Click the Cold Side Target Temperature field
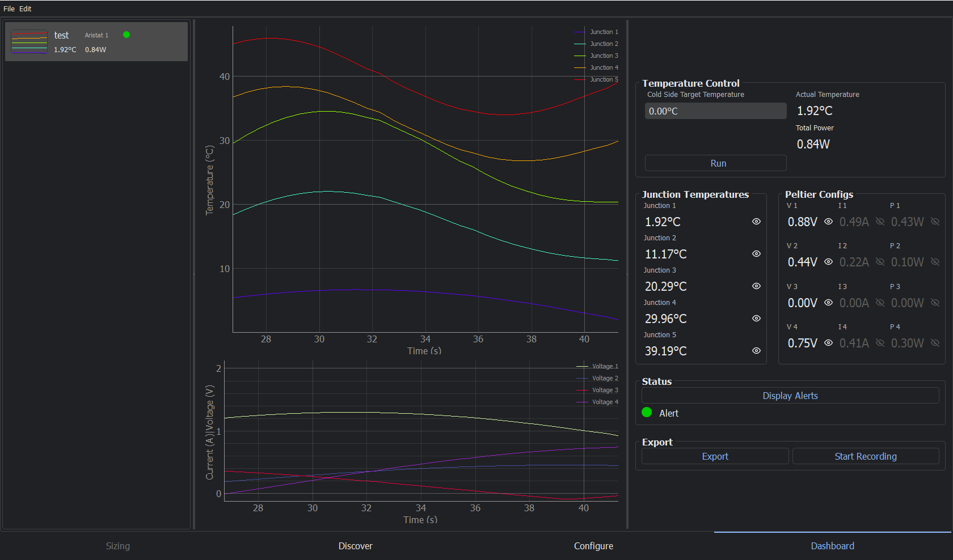The width and height of the screenshot is (953, 560). [715, 111]
